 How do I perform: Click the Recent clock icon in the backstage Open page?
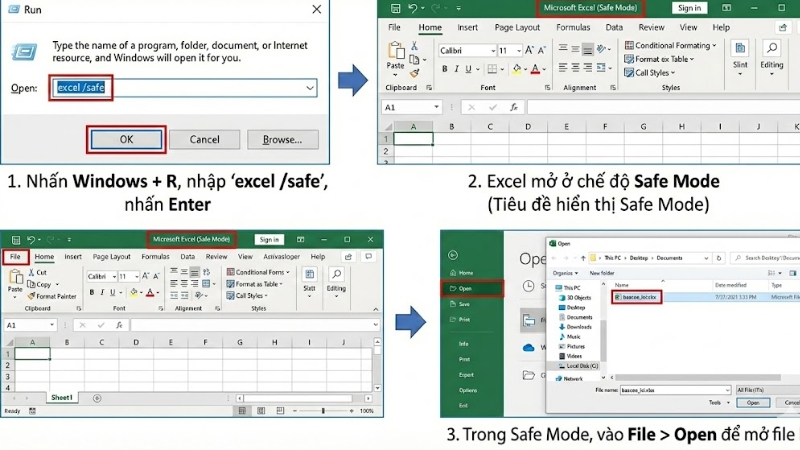pos(529,286)
